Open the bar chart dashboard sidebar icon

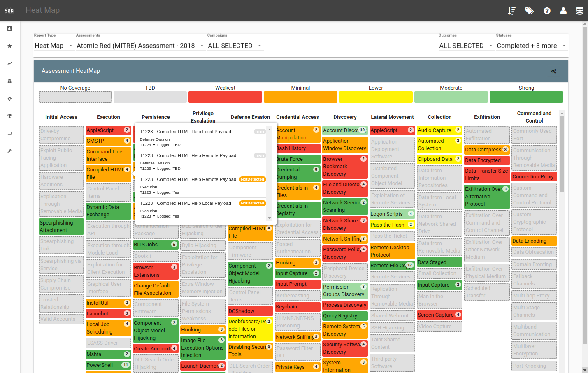(9, 28)
